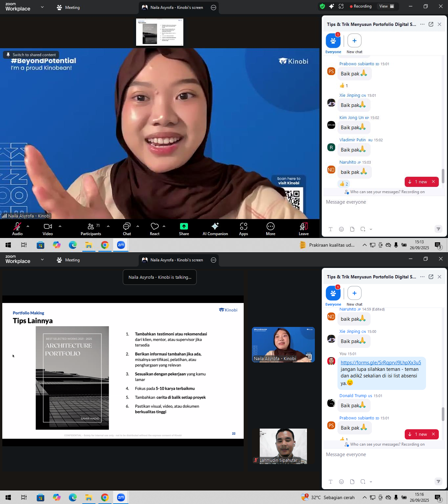
Task: Click the green encryption shield icon
Action: click(322, 6)
